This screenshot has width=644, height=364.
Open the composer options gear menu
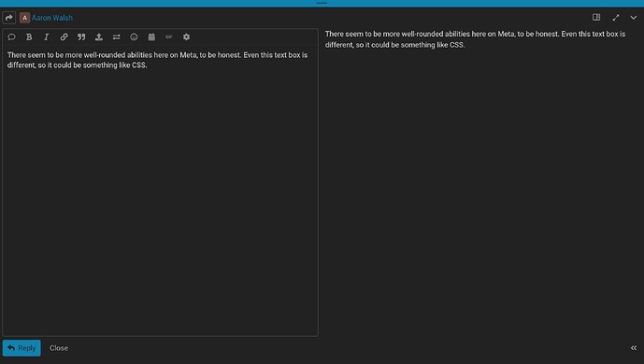click(x=186, y=37)
